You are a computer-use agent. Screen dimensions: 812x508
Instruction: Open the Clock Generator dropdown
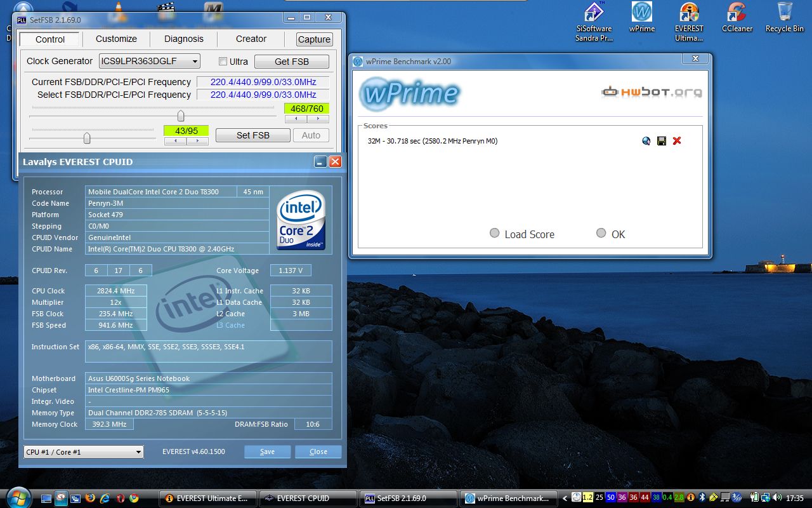pyautogui.click(x=150, y=61)
